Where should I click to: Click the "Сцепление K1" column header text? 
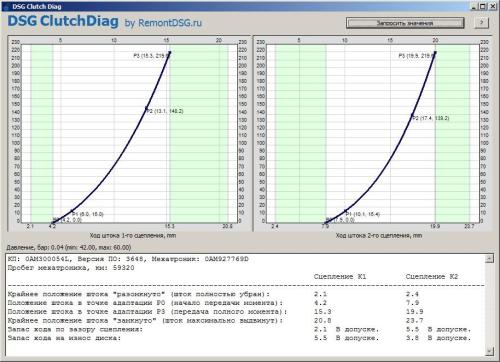340,277
